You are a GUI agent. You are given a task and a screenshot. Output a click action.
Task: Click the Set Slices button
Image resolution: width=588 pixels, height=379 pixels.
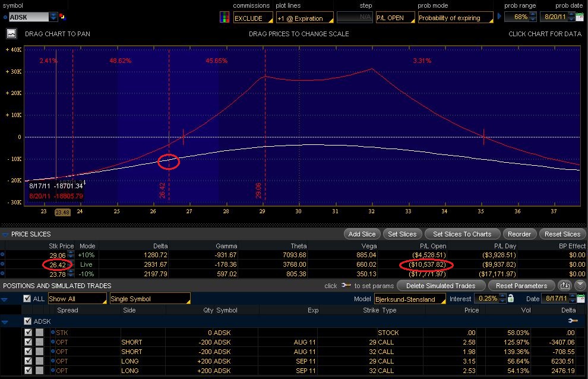402,234
